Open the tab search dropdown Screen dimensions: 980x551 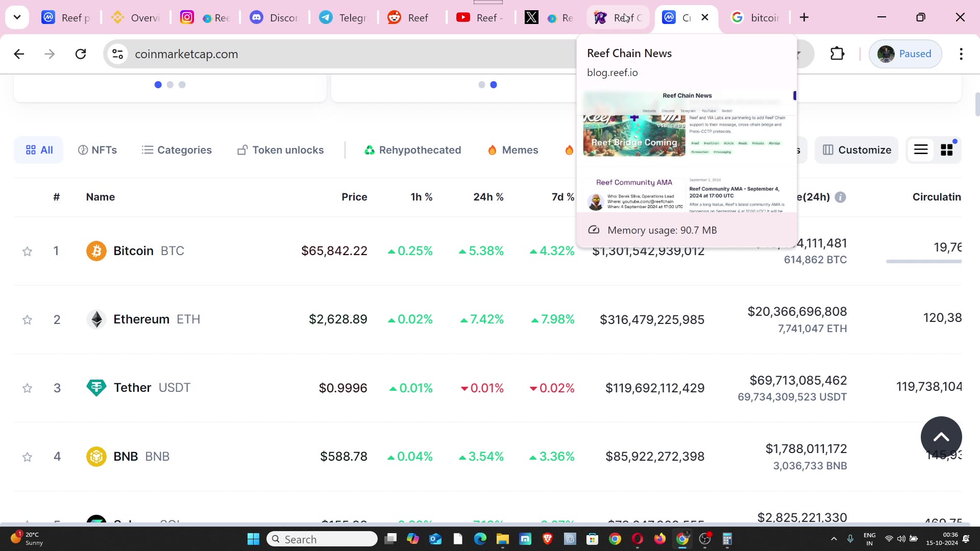17,17
